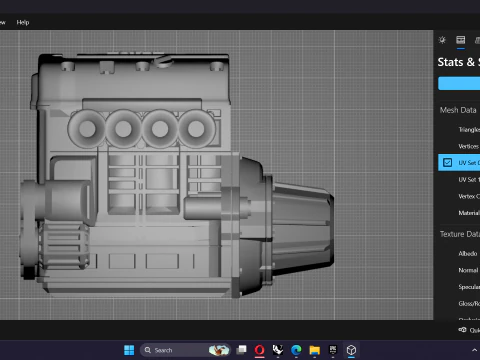Open Microsoft Edge from the taskbar
This screenshot has height=360, width=480.
click(296, 350)
